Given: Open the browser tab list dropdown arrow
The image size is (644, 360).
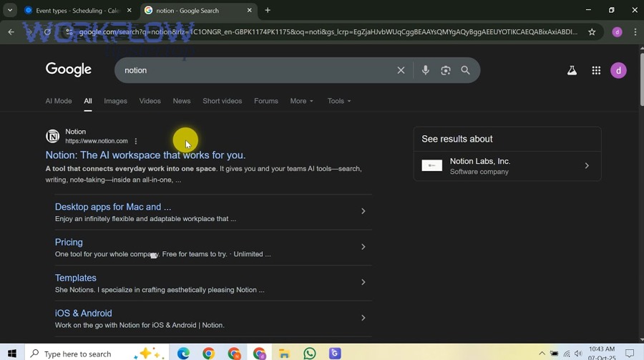Looking at the screenshot, I should pos(9,10).
